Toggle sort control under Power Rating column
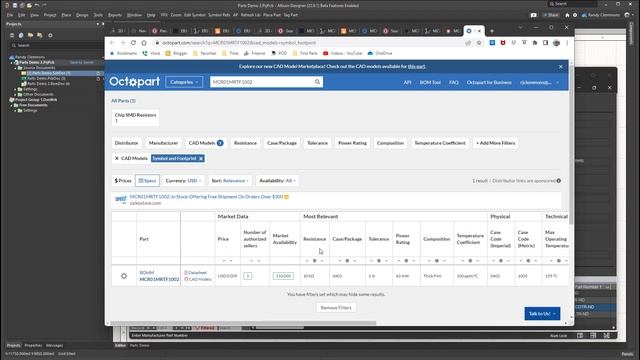Screen dimensions: 640x360 (x=406, y=261)
